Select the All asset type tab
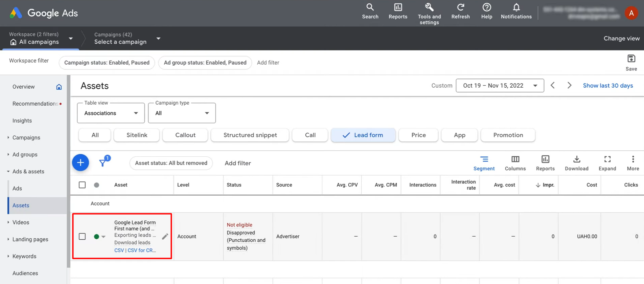Image resolution: width=644 pixels, height=284 pixels. (95, 135)
